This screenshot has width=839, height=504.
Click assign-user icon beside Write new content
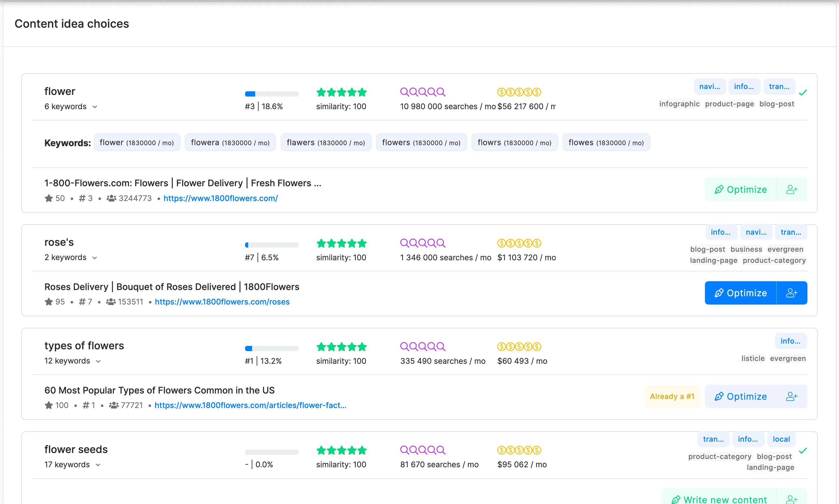791,499
